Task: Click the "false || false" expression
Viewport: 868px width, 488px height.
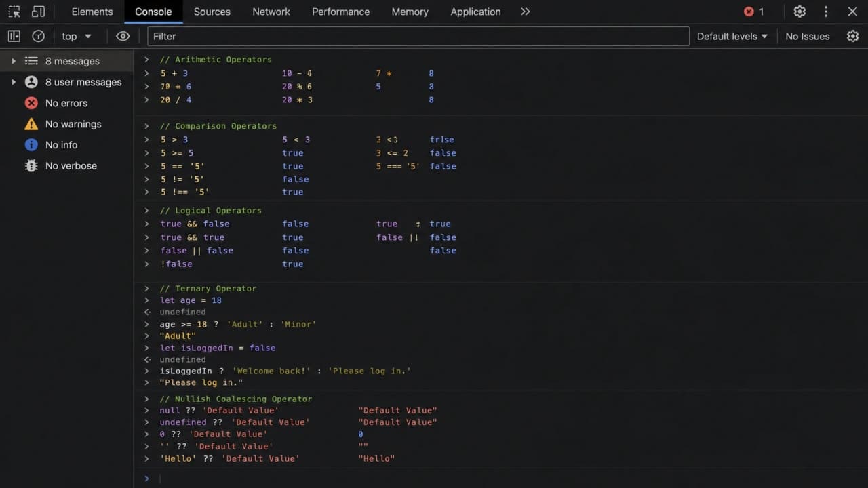Action: pos(197,251)
